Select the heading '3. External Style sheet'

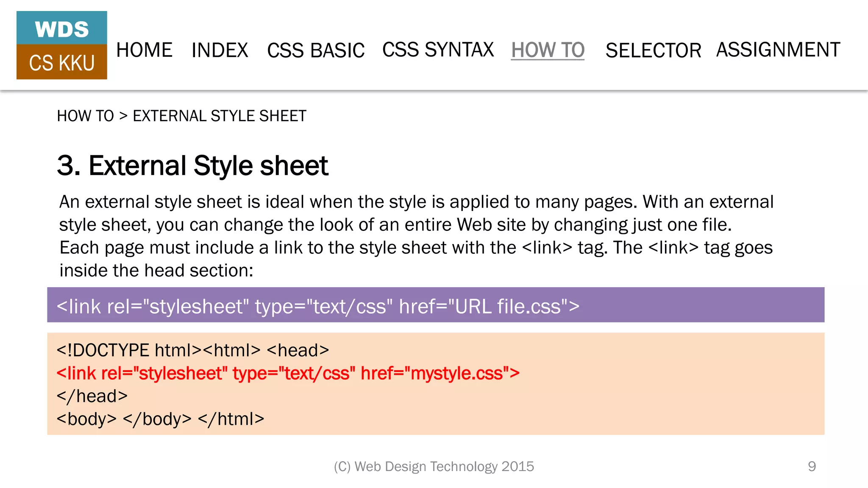pos(192,165)
